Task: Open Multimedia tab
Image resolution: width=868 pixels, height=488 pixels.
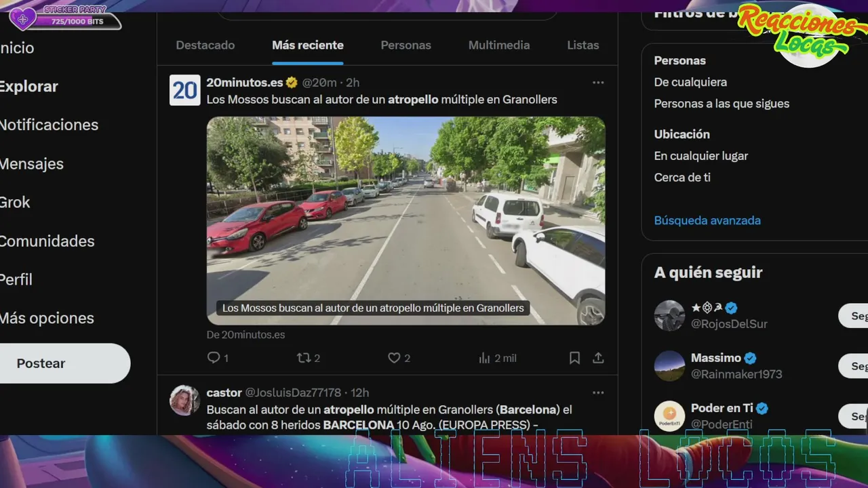Action: (499, 45)
